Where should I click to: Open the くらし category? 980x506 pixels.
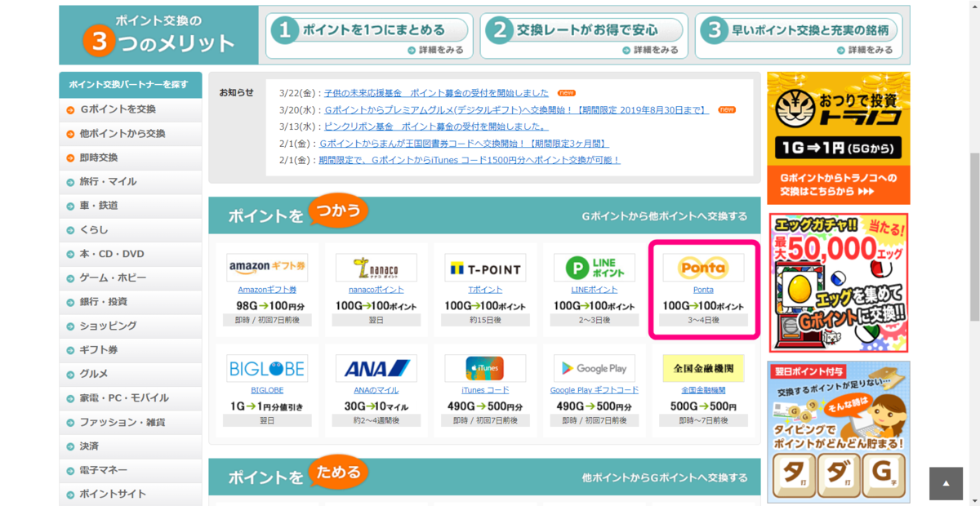131,230
